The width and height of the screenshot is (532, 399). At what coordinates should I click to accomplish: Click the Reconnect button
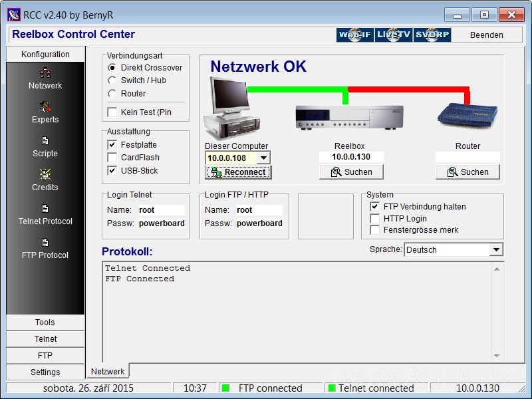(x=238, y=172)
